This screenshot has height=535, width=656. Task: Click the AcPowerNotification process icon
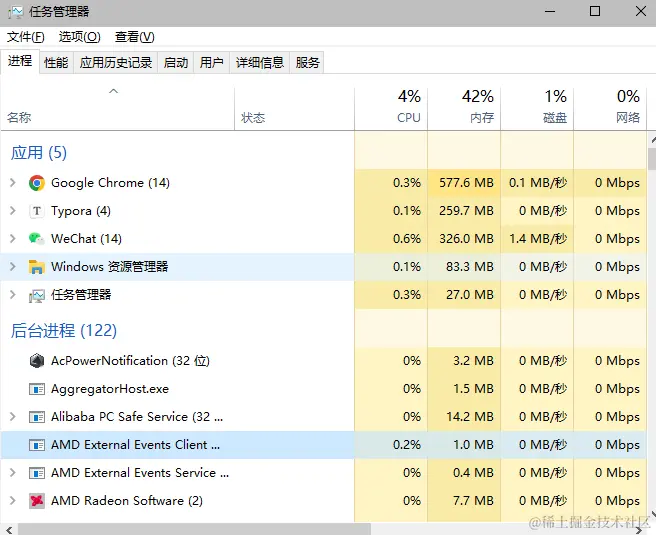coord(37,361)
